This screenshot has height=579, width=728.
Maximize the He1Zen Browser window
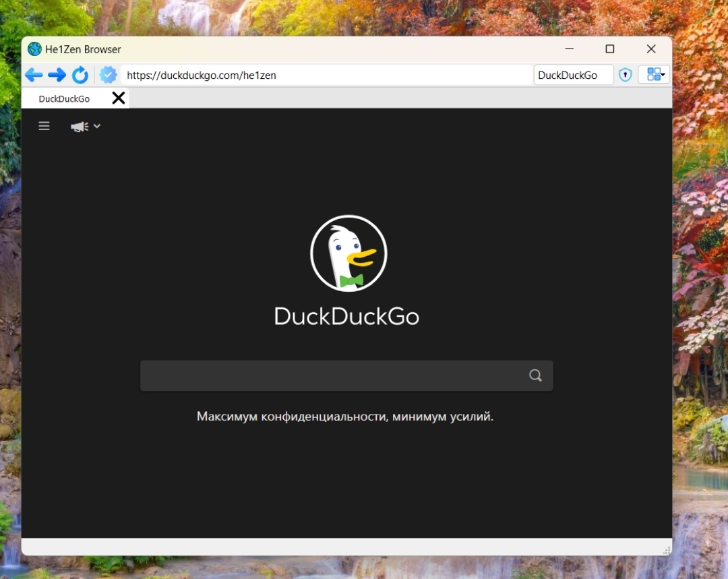pyautogui.click(x=610, y=49)
